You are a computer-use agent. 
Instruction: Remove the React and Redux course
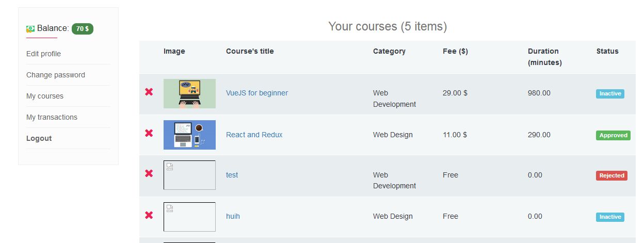tap(149, 133)
